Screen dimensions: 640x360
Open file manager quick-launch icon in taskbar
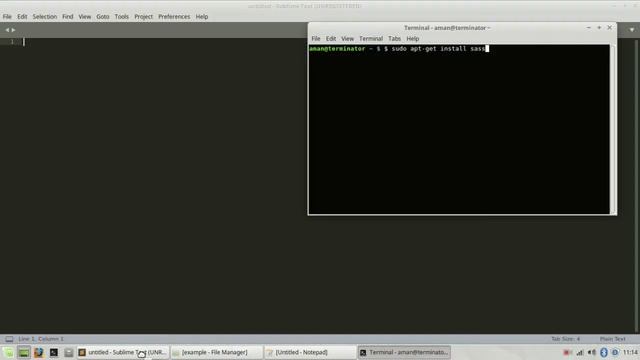(69, 352)
